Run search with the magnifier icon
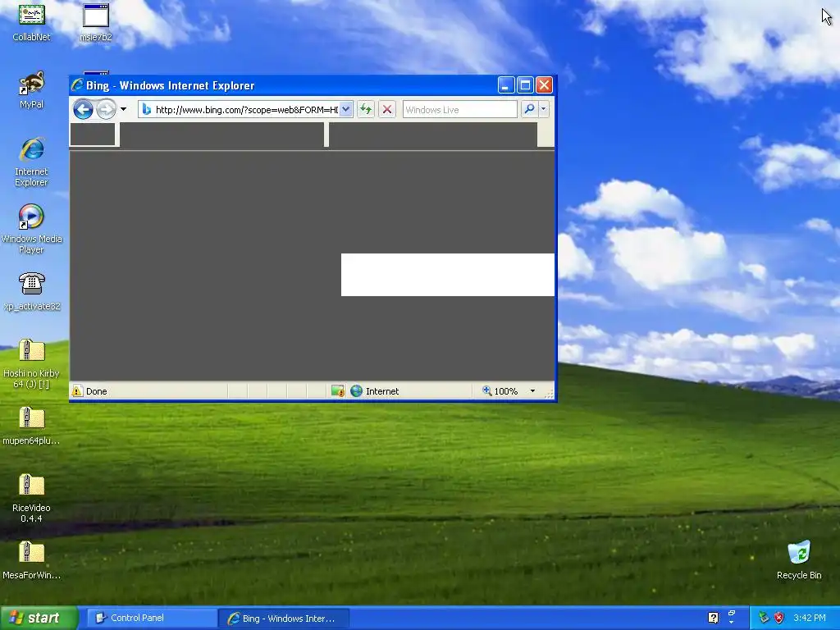Screen dimensions: 840x630 529,109
